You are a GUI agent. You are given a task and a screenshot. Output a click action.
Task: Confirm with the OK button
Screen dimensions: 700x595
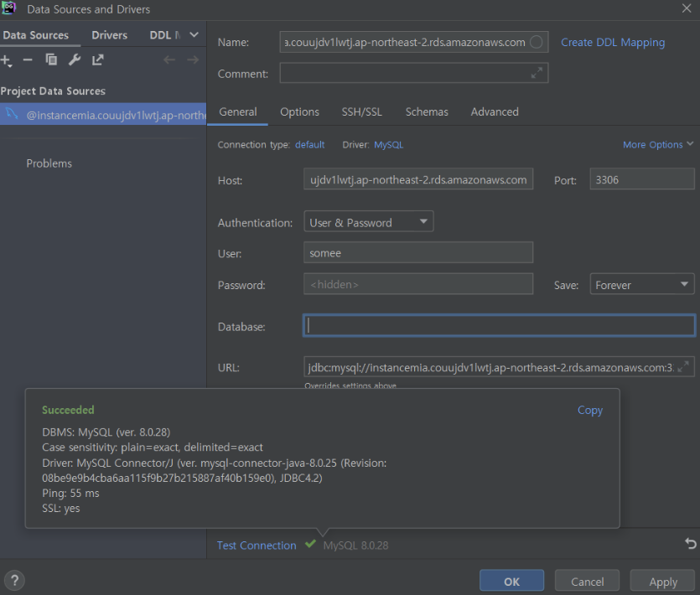pyautogui.click(x=511, y=581)
